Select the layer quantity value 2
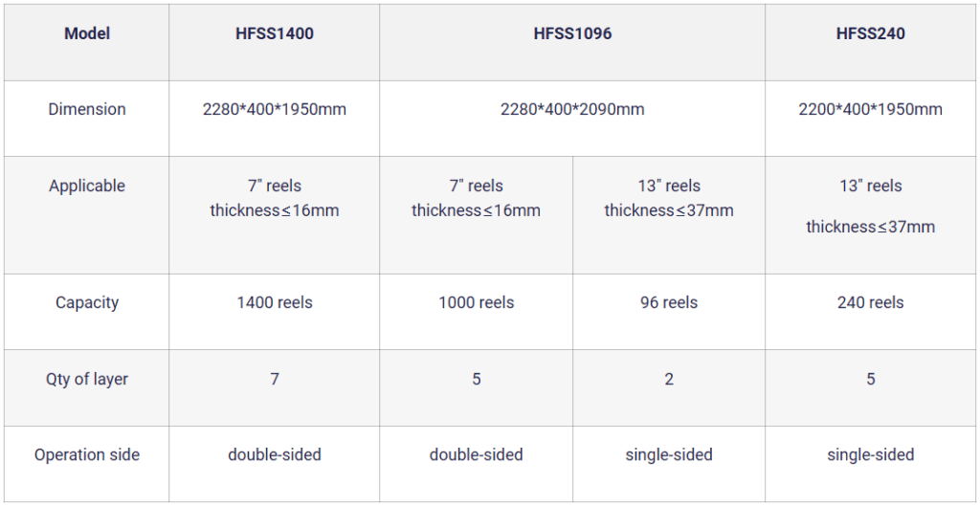The image size is (980, 506). click(x=669, y=379)
